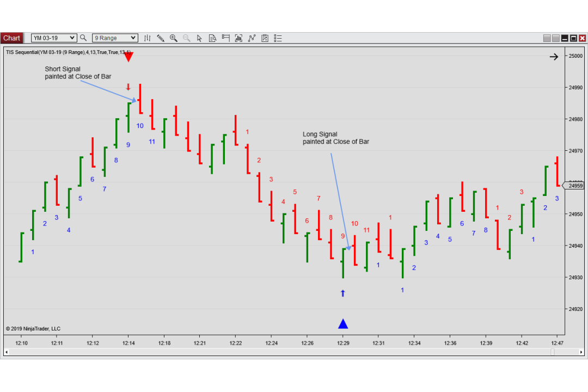The width and height of the screenshot is (588, 392).
Task: Open the YM 03-19 instrument dropdown
Action: 54,38
